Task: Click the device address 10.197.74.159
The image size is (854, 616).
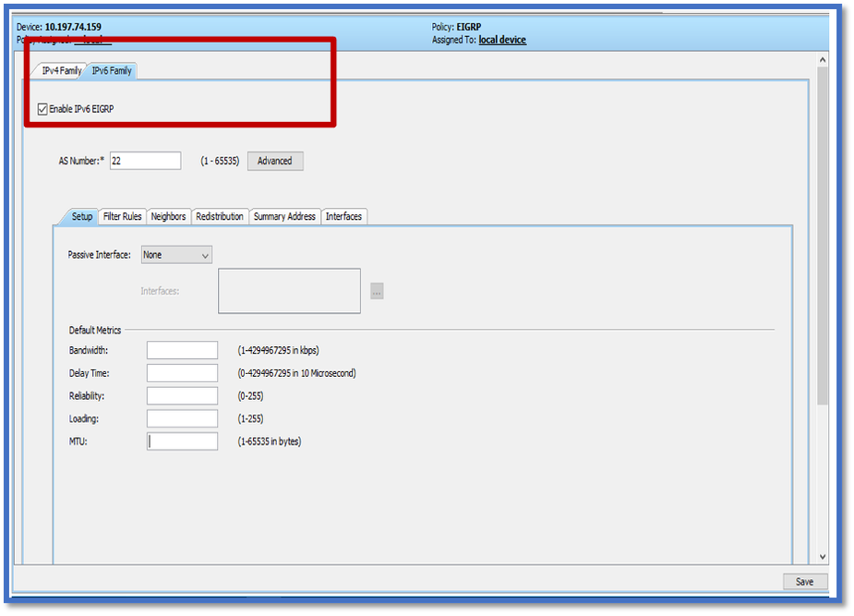Action: [73, 27]
